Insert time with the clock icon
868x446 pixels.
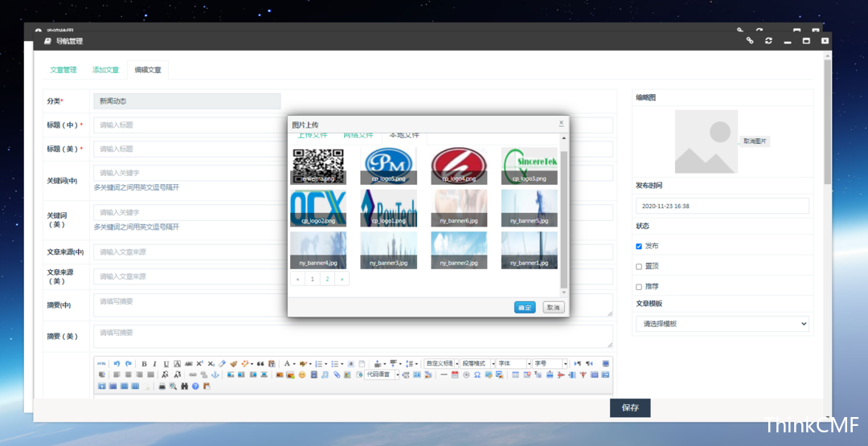tap(466, 374)
